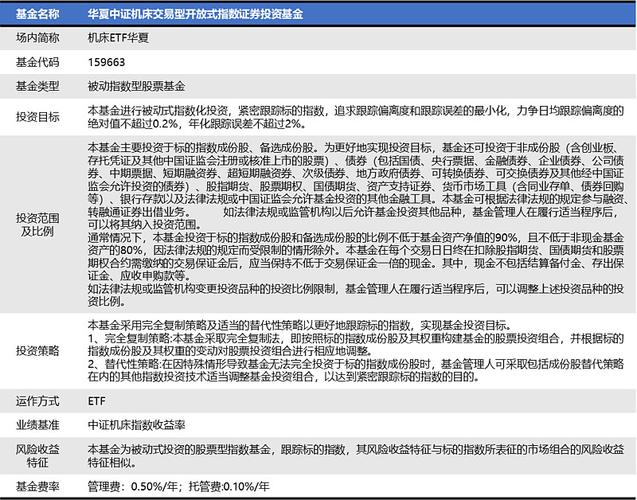
Task: Click the row label 投资目标
Action: [x=37, y=117]
